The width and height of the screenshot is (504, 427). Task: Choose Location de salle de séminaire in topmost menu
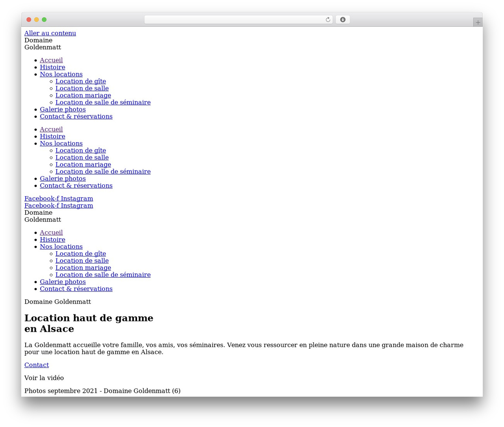103,102
